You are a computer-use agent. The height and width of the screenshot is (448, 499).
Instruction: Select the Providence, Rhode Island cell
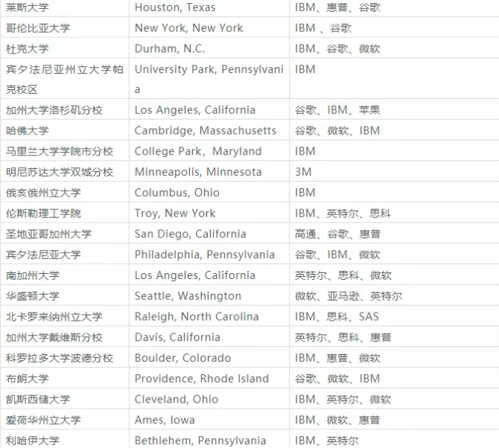click(201, 379)
